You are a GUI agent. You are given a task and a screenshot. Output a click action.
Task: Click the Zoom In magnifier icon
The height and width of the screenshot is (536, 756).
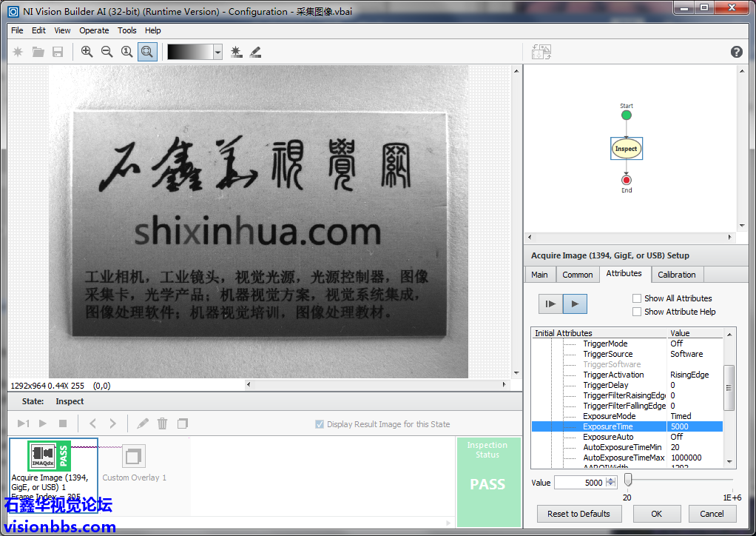point(87,52)
